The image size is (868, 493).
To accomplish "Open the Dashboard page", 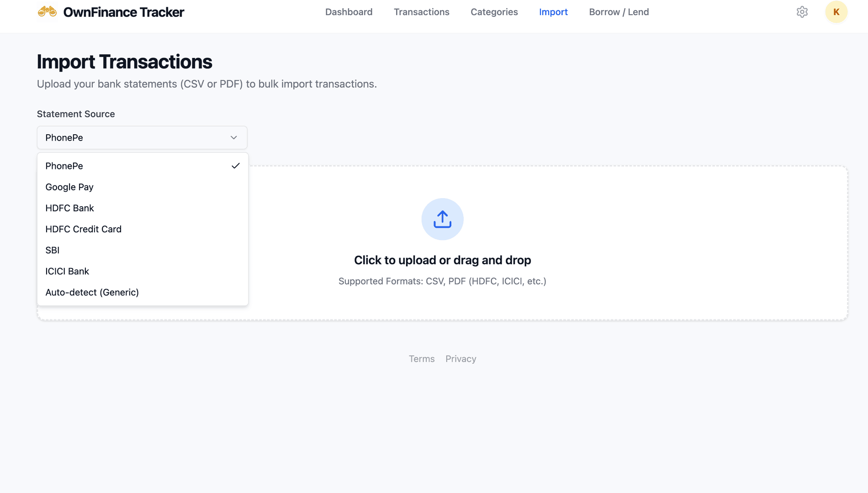I will [349, 12].
